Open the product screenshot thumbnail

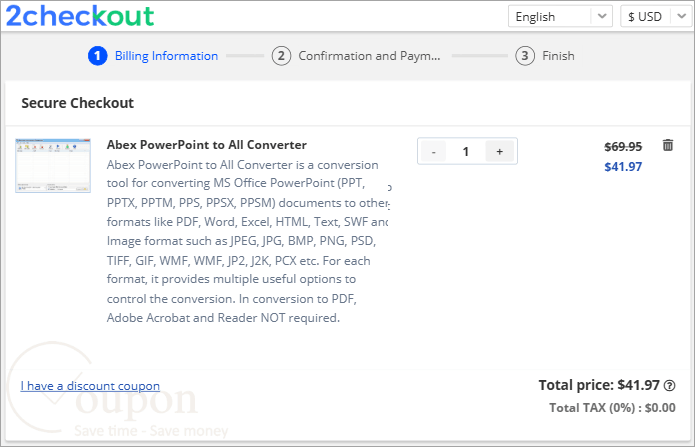coord(53,165)
